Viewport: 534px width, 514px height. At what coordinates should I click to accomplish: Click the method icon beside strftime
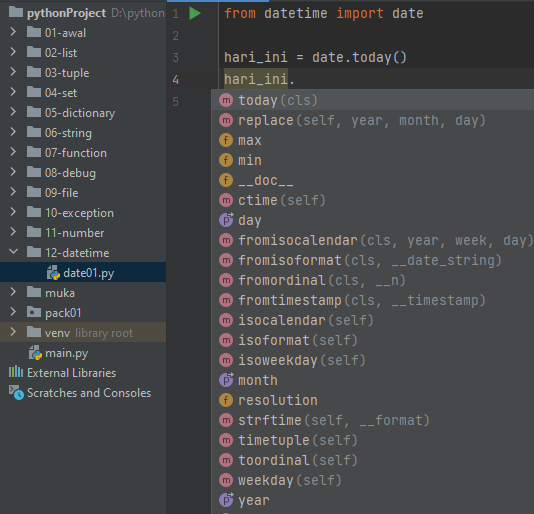[x=226, y=420]
